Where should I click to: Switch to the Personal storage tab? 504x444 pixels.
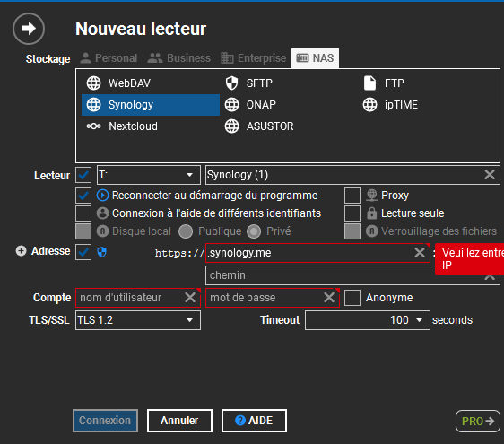(x=109, y=58)
